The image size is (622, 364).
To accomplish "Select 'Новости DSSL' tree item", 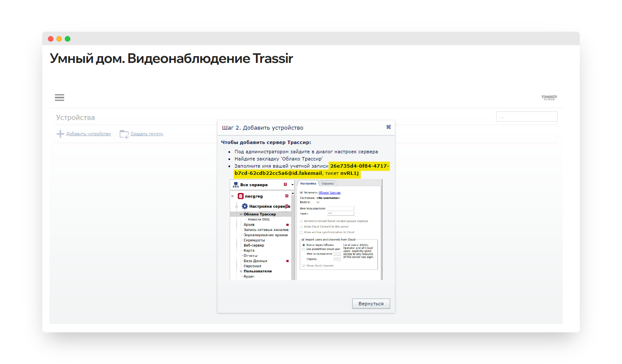I will pyautogui.click(x=259, y=219).
